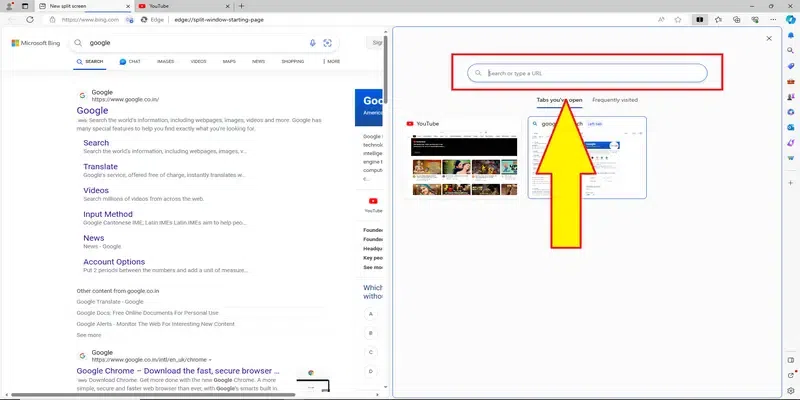Click visual search camera icon in Bing
The width and height of the screenshot is (800, 400).
328,43
